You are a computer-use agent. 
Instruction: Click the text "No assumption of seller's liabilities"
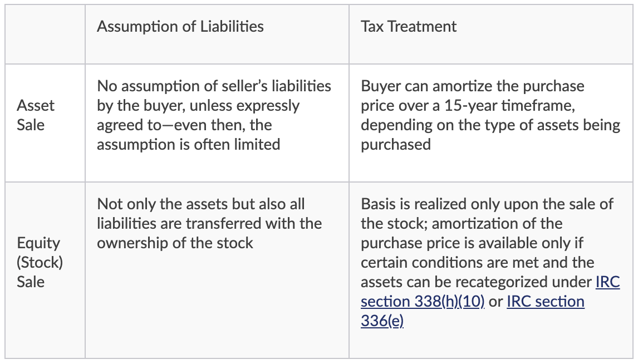click(214, 86)
